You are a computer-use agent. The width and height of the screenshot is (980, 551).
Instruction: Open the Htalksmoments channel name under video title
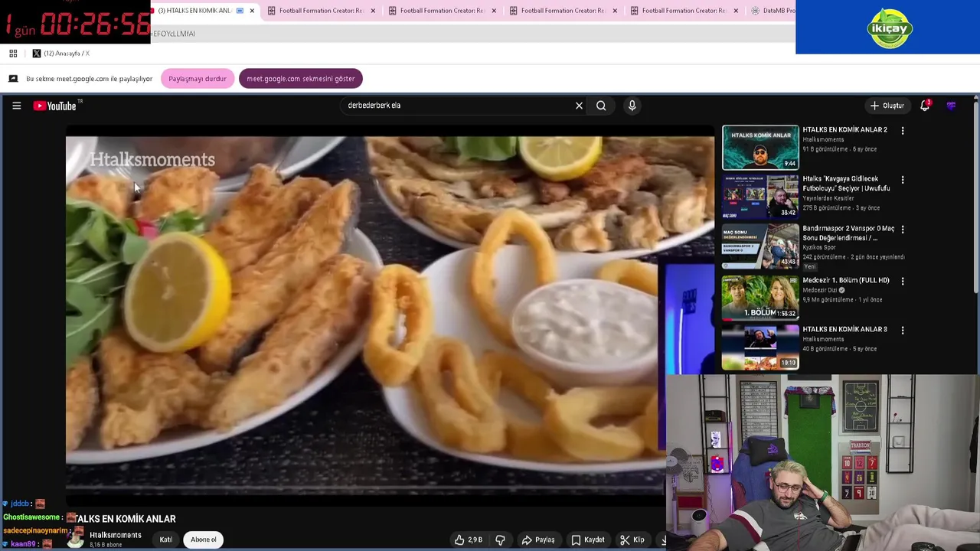coord(116,535)
